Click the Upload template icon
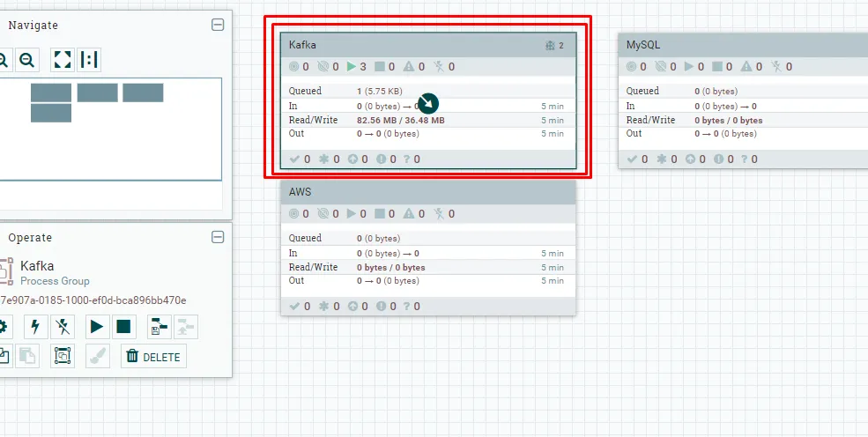Image resolution: width=868 pixels, height=437 pixels. [185, 327]
